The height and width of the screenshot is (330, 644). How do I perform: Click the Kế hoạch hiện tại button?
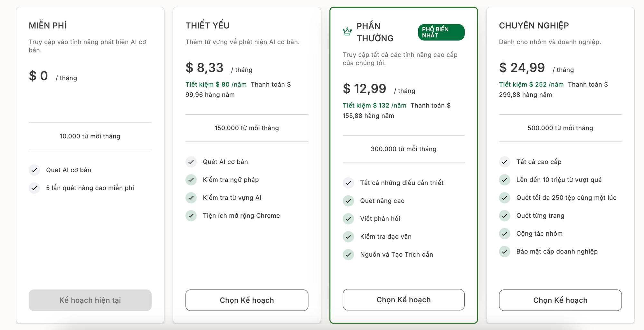coord(90,300)
